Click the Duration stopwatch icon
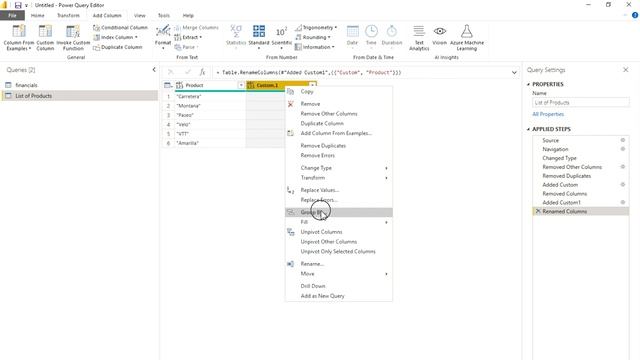This screenshot has height=360, width=640. pyautogui.click(x=391, y=31)
